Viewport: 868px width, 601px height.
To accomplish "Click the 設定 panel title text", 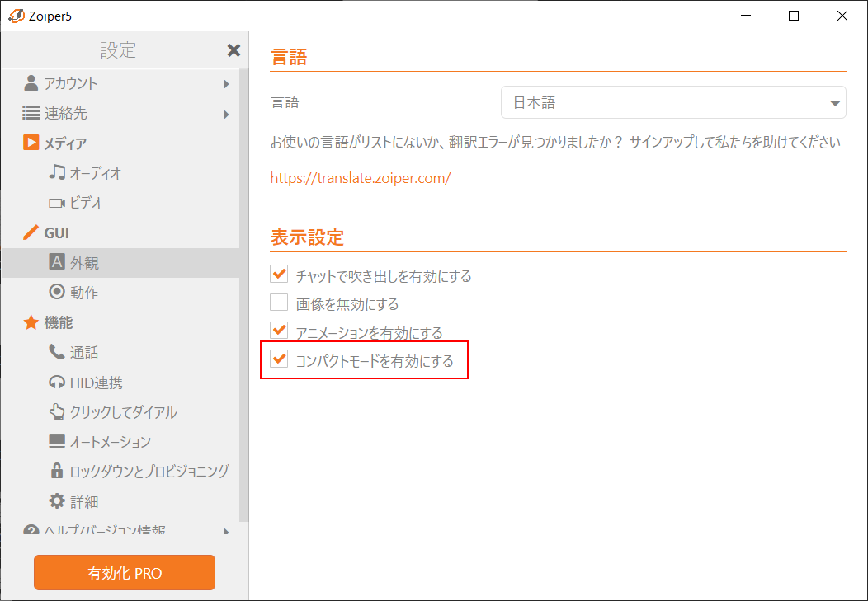I will [119, 50].
